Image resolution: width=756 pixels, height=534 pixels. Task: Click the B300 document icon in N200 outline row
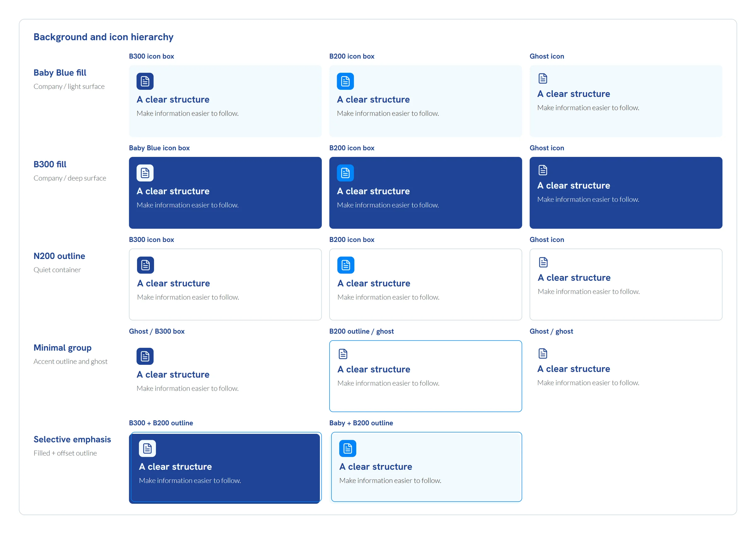(145, 265)
